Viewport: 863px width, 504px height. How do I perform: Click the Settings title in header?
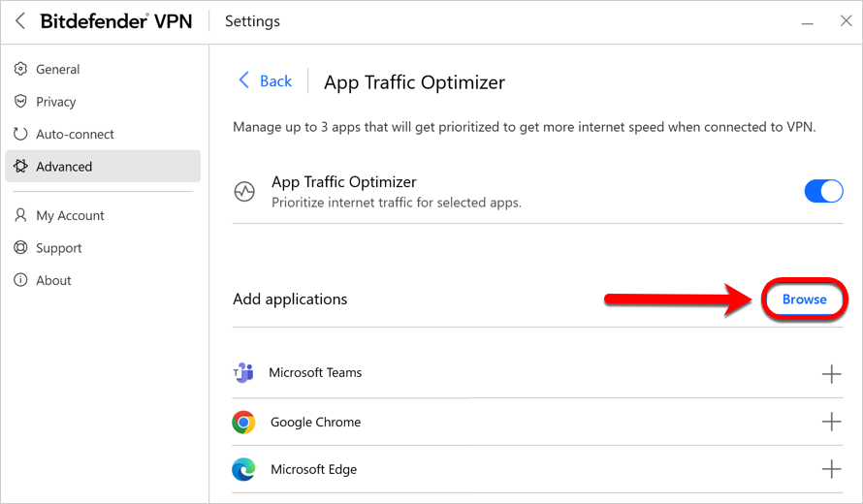point(253,21)
